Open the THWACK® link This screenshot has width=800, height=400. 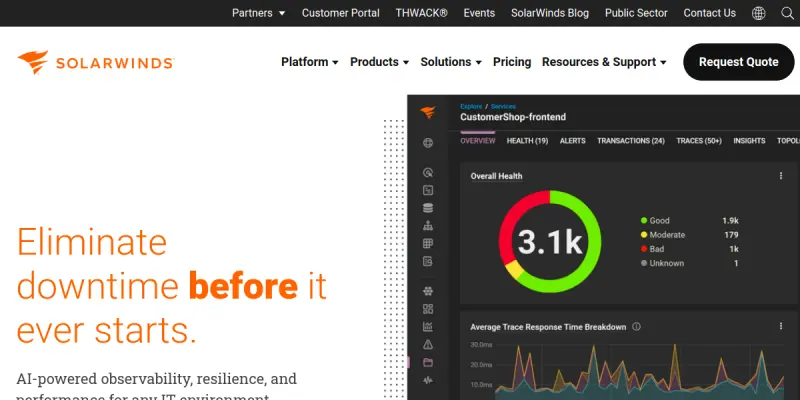(x=421, y=13)
